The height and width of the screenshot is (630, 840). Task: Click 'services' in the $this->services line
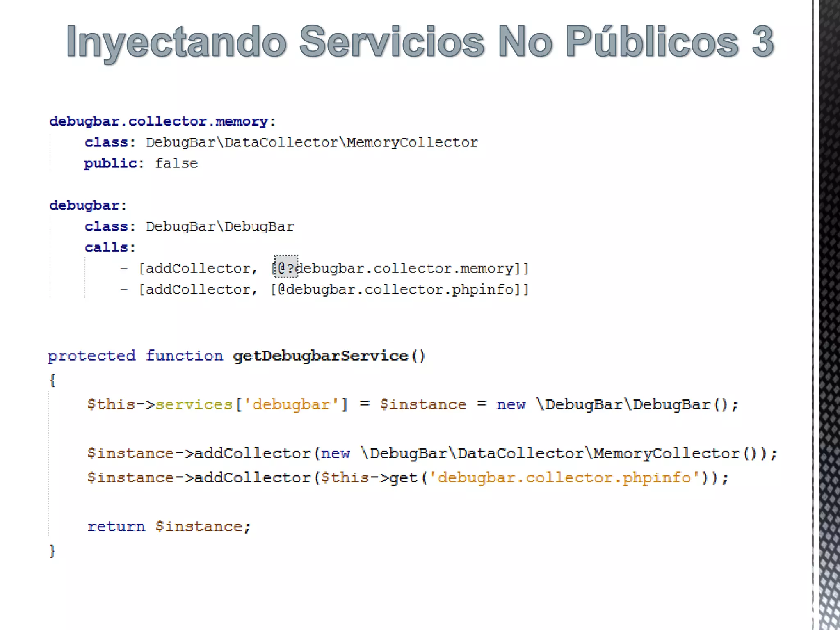[194, 405]
